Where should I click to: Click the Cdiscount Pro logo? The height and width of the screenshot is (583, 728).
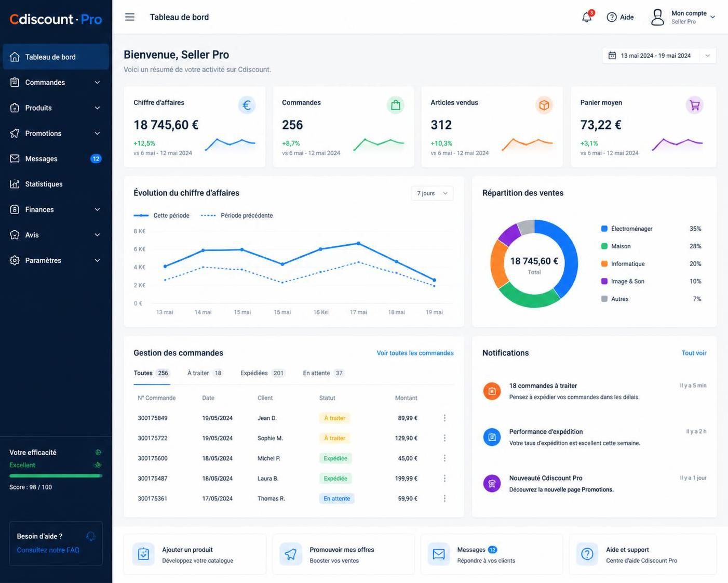[x=56, y=19]
